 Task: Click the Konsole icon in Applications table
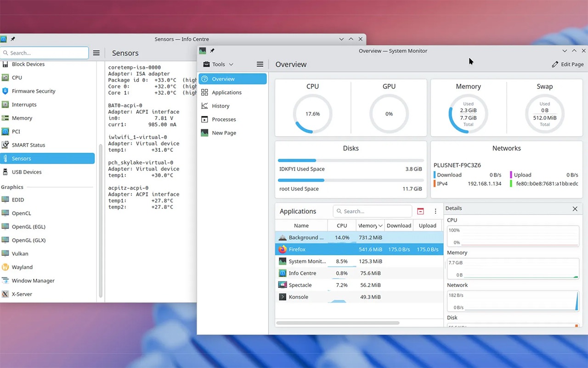[x=283, y=297]
